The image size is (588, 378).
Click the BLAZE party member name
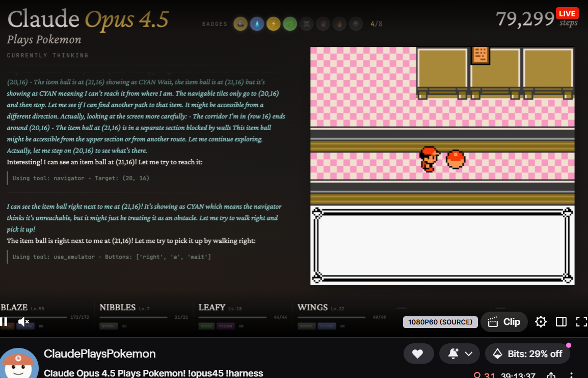pyautogui.click(x=14, y=308)
